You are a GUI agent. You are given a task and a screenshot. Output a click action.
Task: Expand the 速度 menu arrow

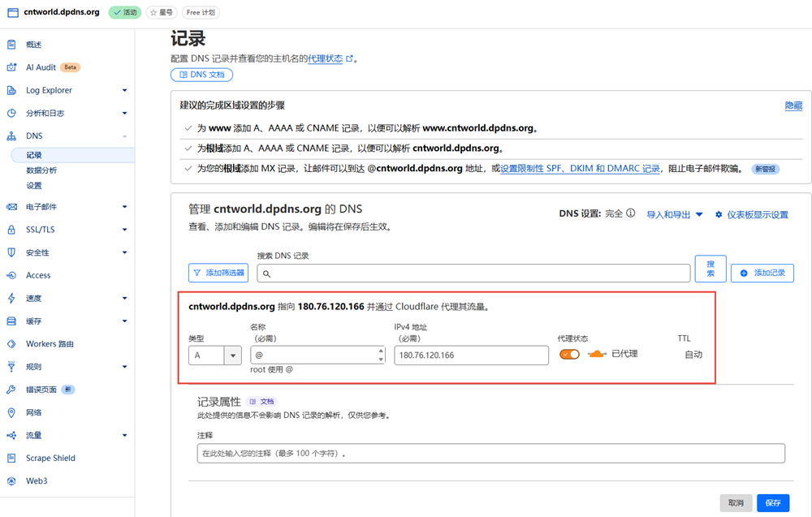pos(124,298)
